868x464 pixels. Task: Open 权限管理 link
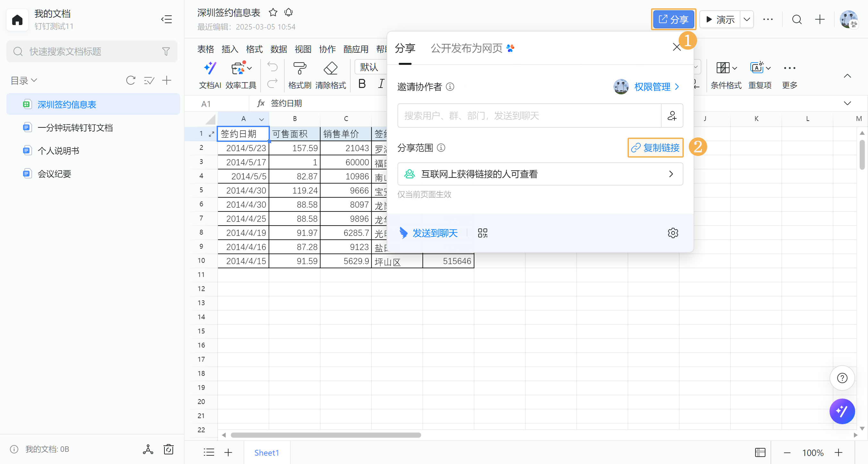652,87
